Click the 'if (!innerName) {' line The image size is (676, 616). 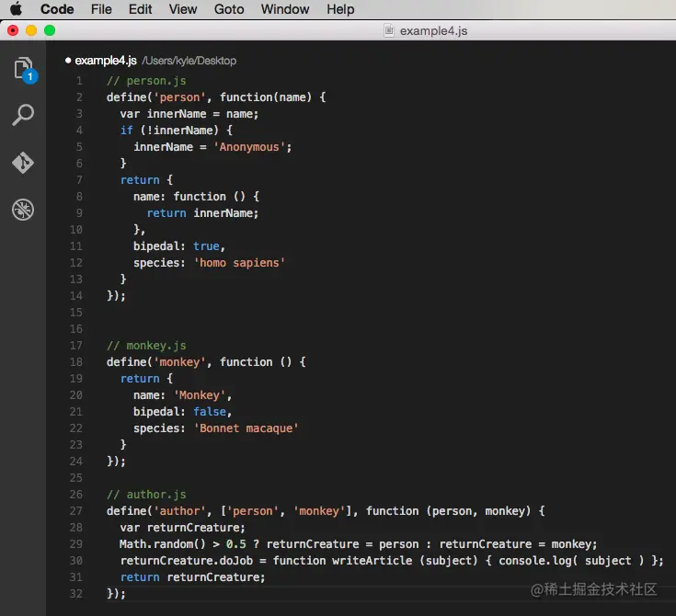click(177, 131)
